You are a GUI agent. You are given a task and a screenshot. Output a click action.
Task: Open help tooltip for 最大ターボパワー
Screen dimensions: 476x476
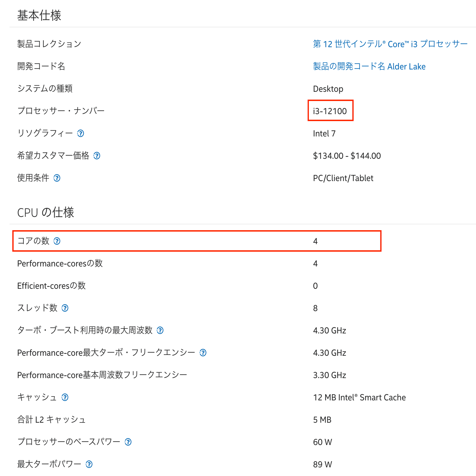point(89,464)
